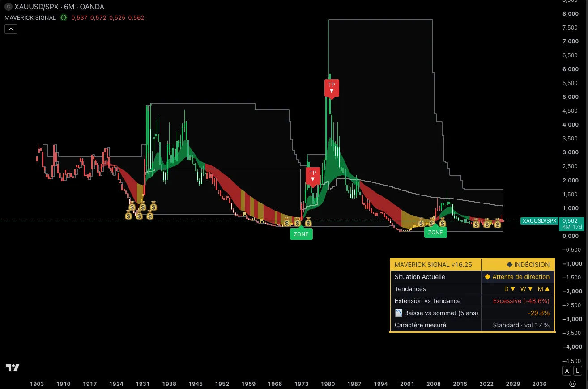Click the 0,572 high value in legend

[x=98, y=18]
